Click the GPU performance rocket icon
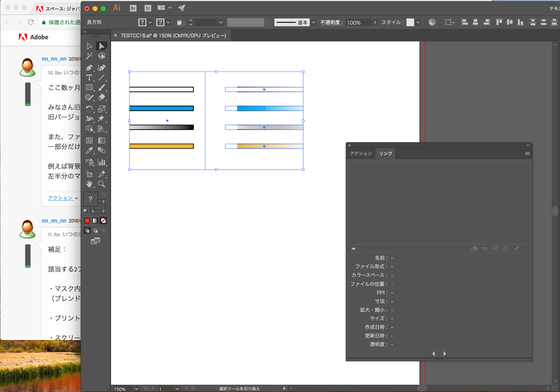 point(182,8)
